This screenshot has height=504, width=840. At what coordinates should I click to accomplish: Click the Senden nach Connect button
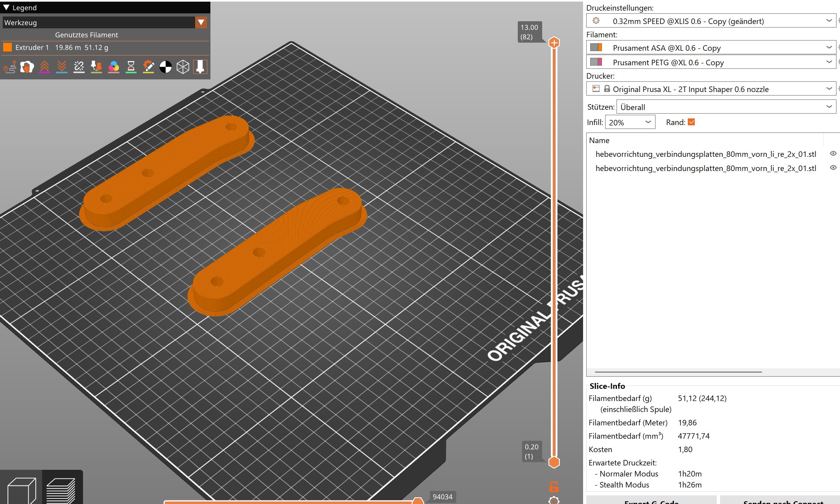tap(780, 500)
